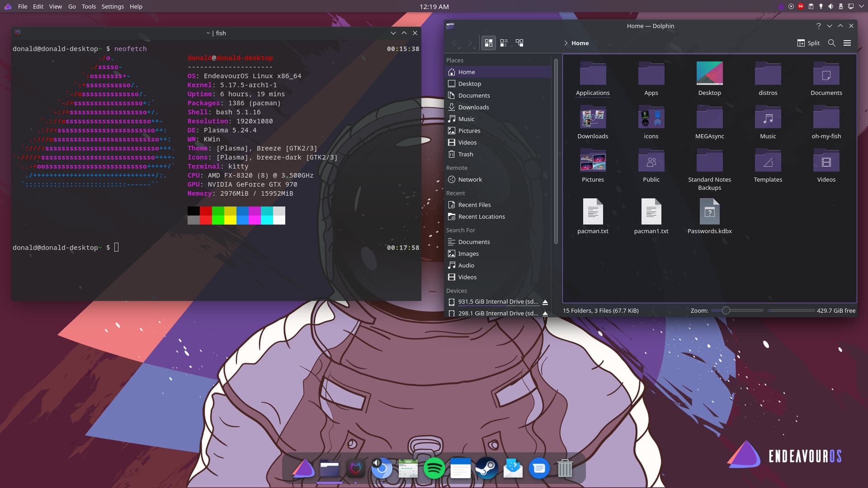Show Recent Files in Dolphin
Viewport: 868px width, 488px height.
(x=498, y=205)
